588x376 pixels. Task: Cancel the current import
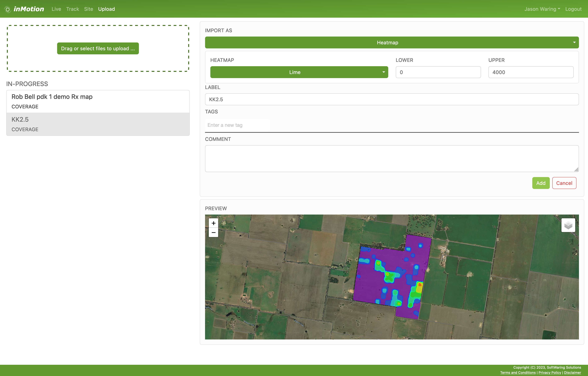564,183
